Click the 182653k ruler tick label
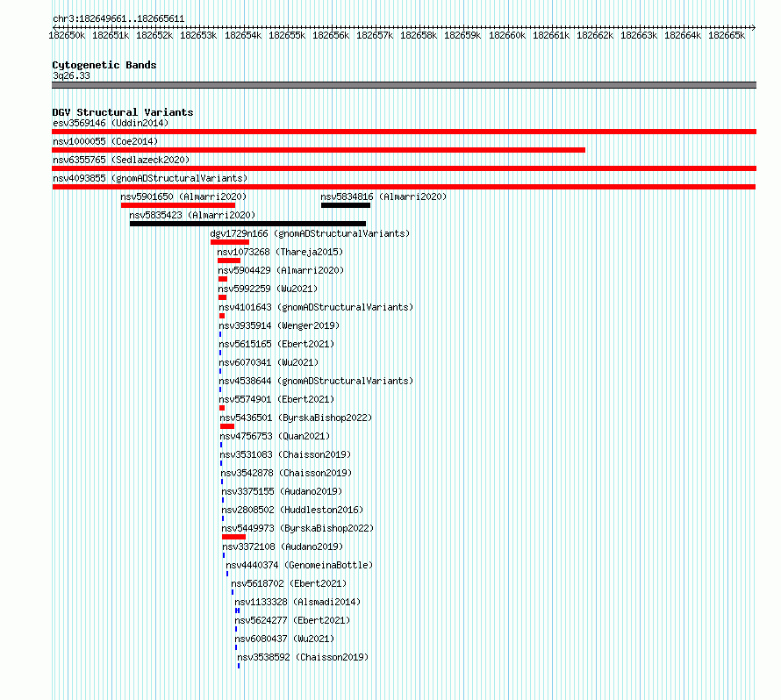781x700 pixels. (x=198, y=35)
